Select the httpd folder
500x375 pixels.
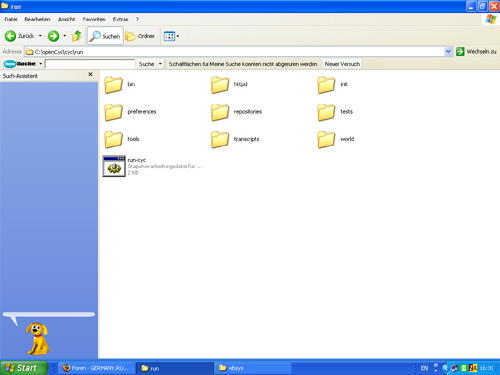pyautogui.click(x=229, y=84)
